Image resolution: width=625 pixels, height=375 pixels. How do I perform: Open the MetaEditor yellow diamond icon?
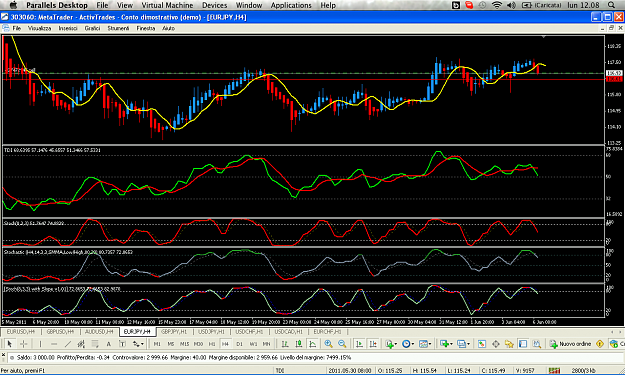point(599,344)
